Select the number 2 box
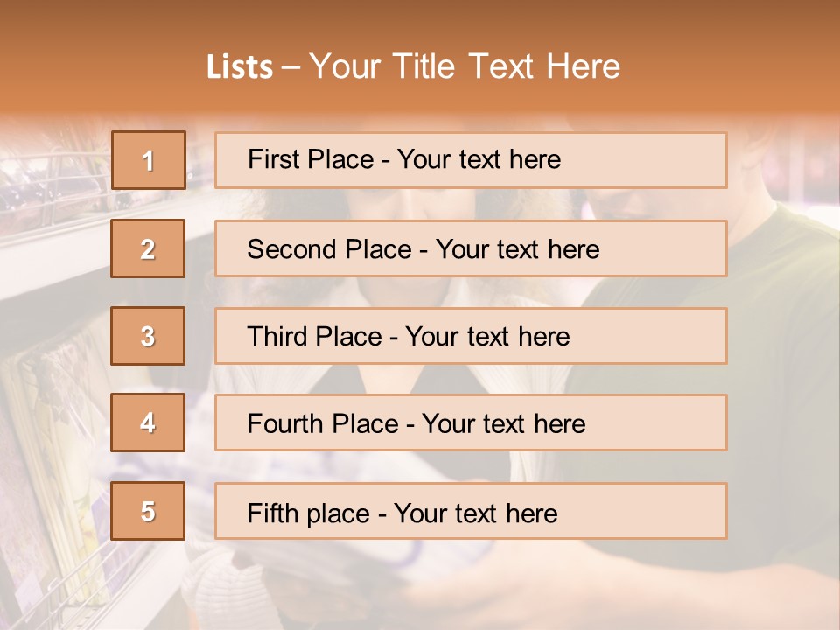The width and height of the screenshot is (840, 630). pos(148,248)
